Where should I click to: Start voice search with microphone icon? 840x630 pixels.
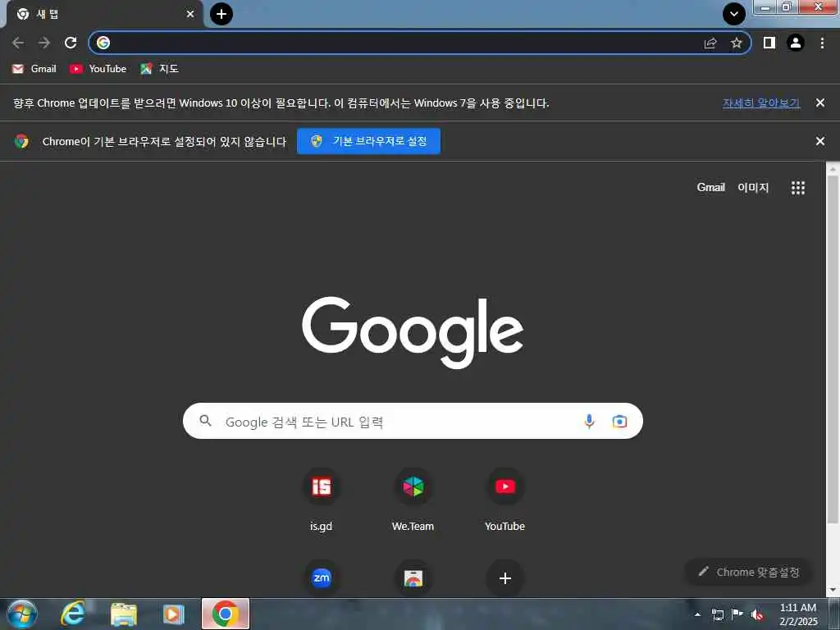[x=589, y=421]
